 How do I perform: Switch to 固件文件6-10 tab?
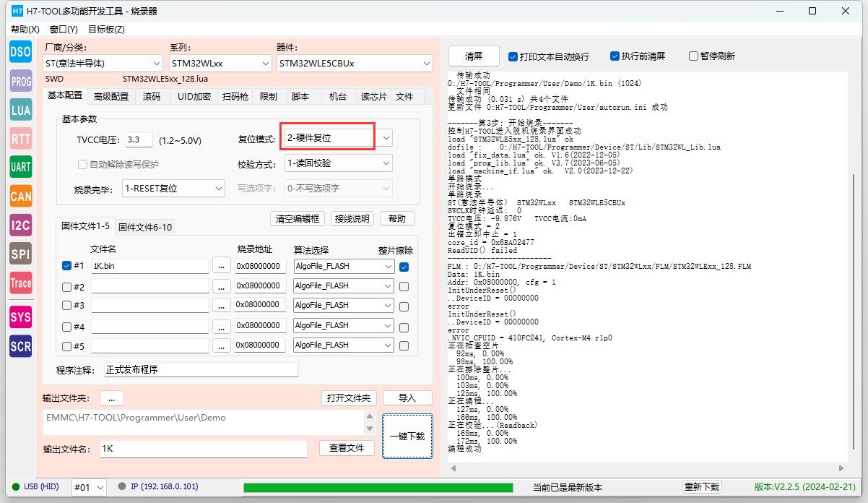click(145, 228)
